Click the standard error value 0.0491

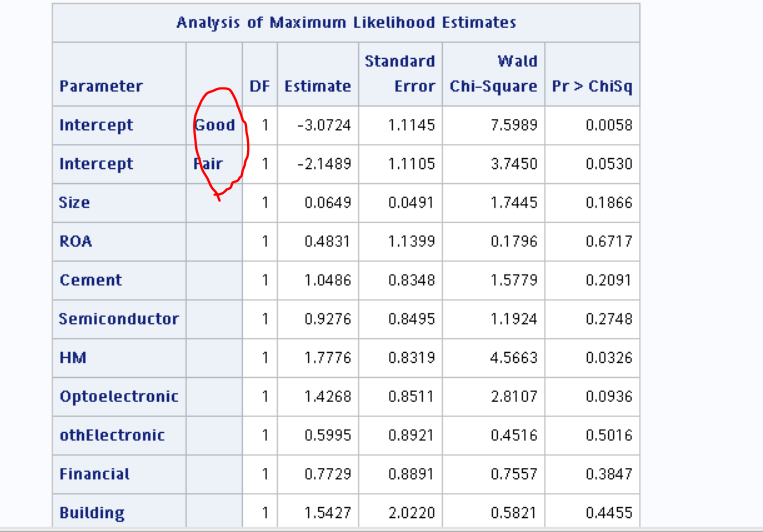[412, 202]
